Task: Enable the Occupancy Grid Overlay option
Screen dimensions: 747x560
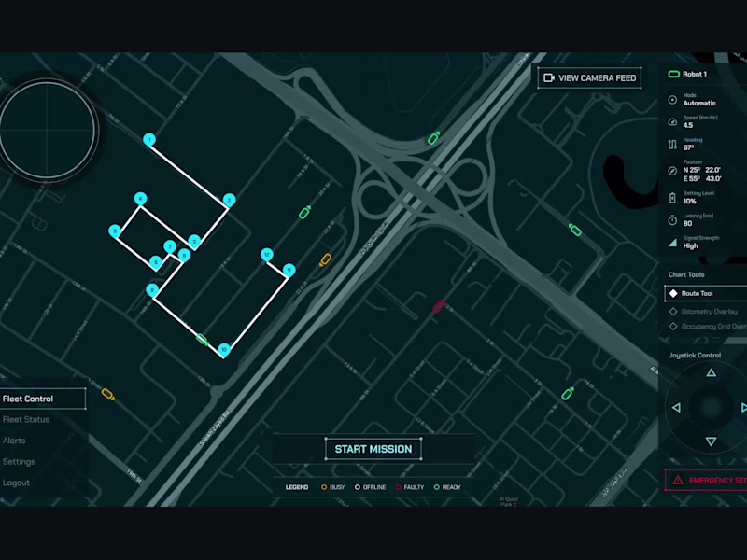Action: pos(708,326)
